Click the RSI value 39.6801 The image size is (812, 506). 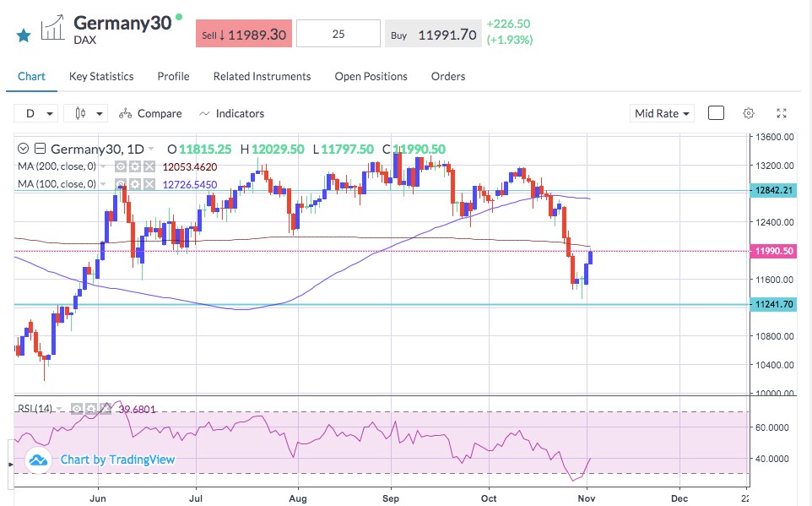(x=137, y=410)
